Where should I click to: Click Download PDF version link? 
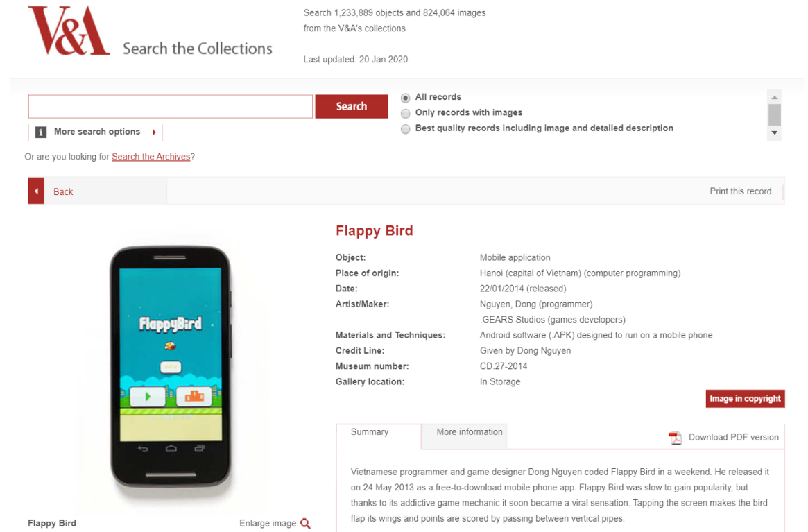733,438
